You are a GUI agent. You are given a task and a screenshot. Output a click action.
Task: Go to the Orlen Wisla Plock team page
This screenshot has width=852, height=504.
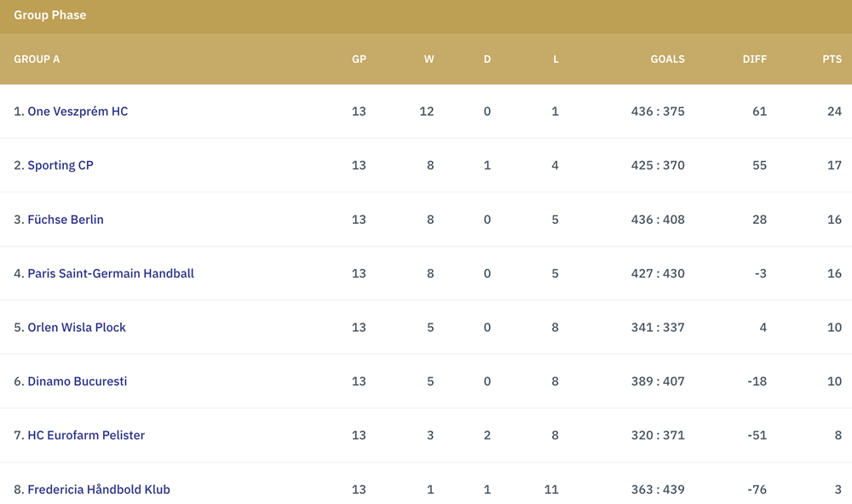click(x=77, y=327)
